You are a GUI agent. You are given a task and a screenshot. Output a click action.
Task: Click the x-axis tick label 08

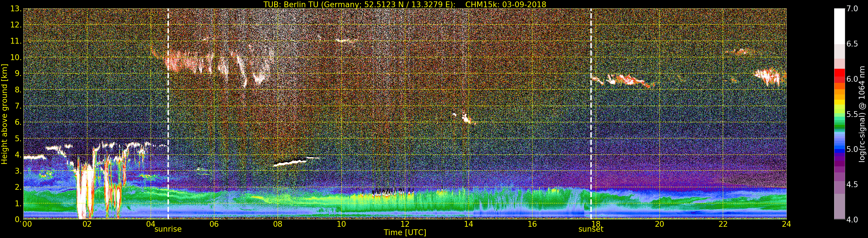coord(278,224)
